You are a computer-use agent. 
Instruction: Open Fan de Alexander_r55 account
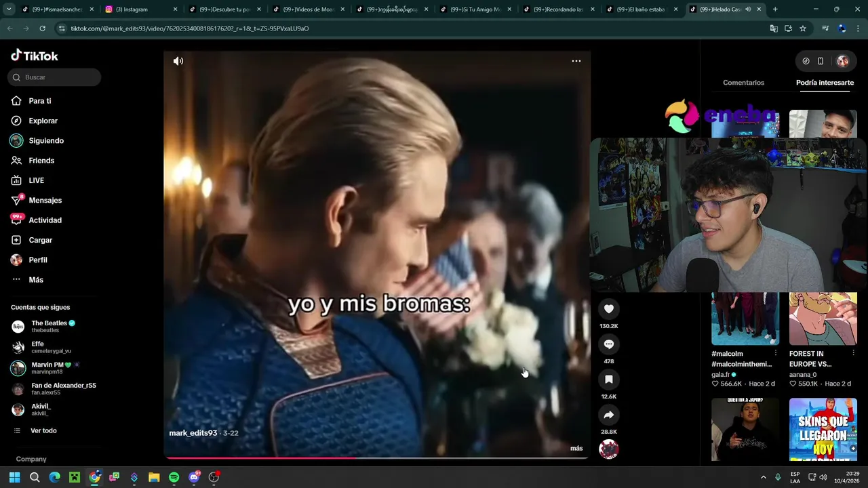(x=54, y=388)
